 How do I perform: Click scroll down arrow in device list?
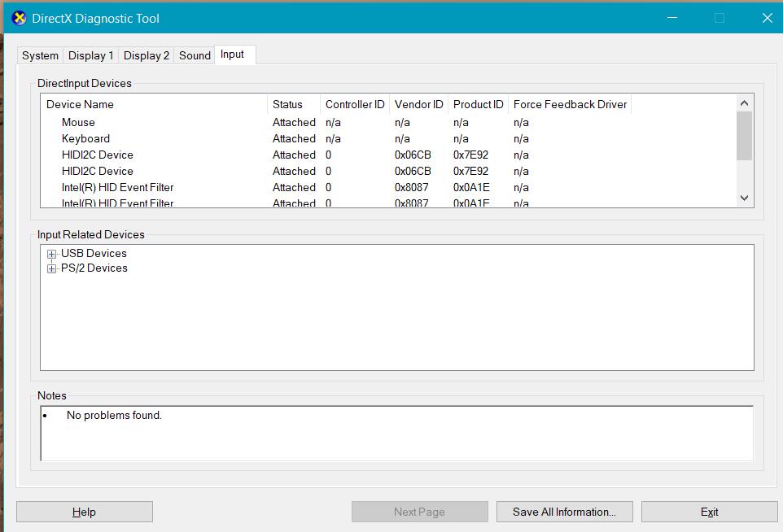(744, 198)
